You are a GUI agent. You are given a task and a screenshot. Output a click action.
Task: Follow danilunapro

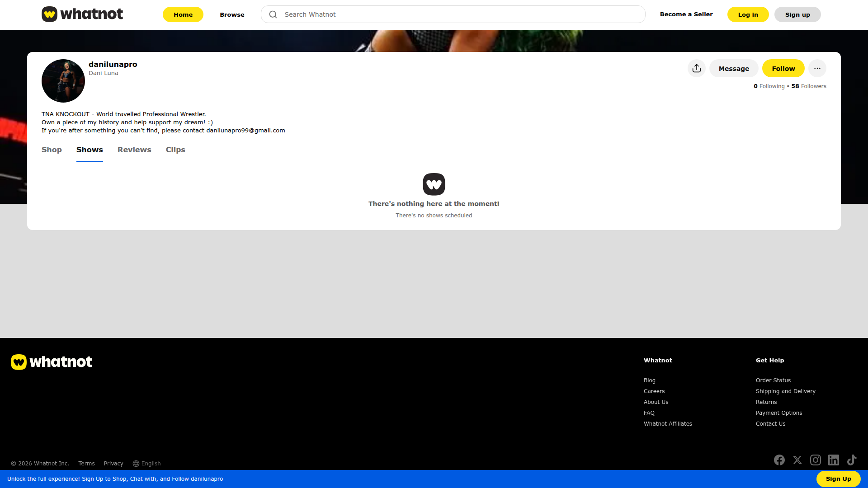tap(783, 68)
